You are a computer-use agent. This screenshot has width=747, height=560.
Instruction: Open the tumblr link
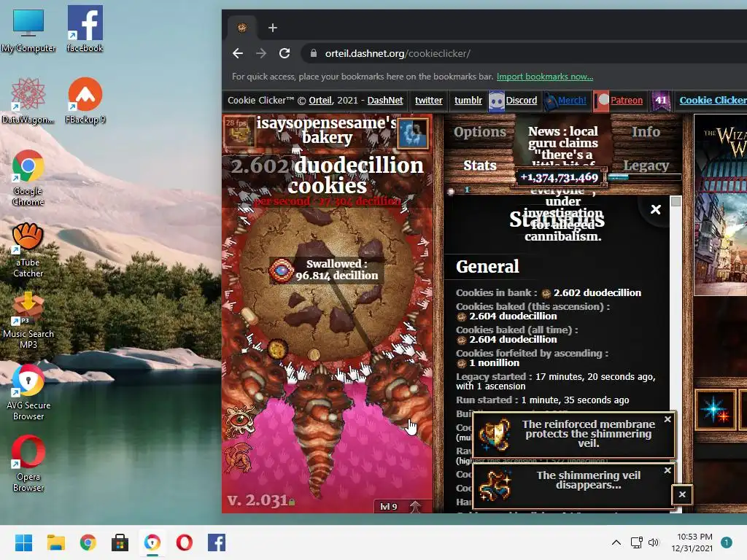(468, 101)
